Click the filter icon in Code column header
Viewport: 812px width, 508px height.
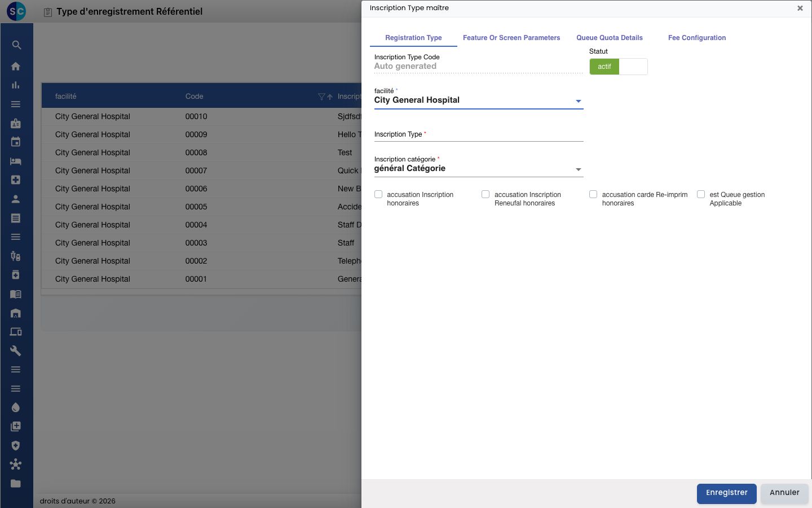321,97
